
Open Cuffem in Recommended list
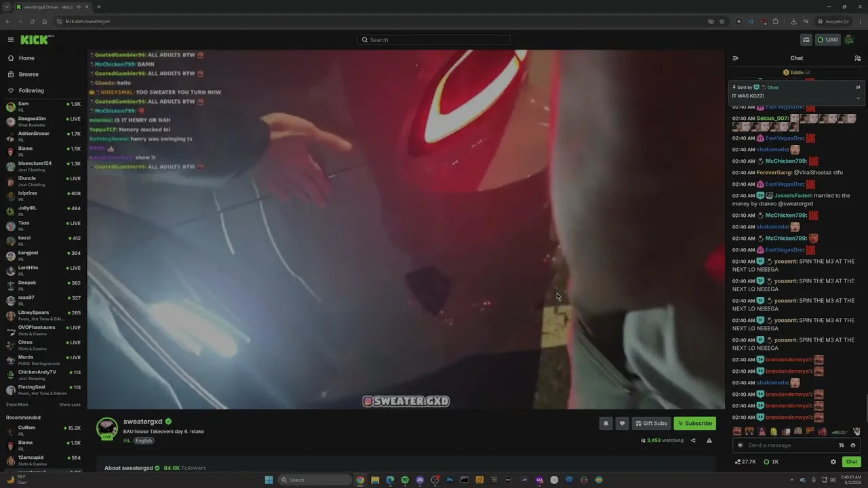[43, 431]
